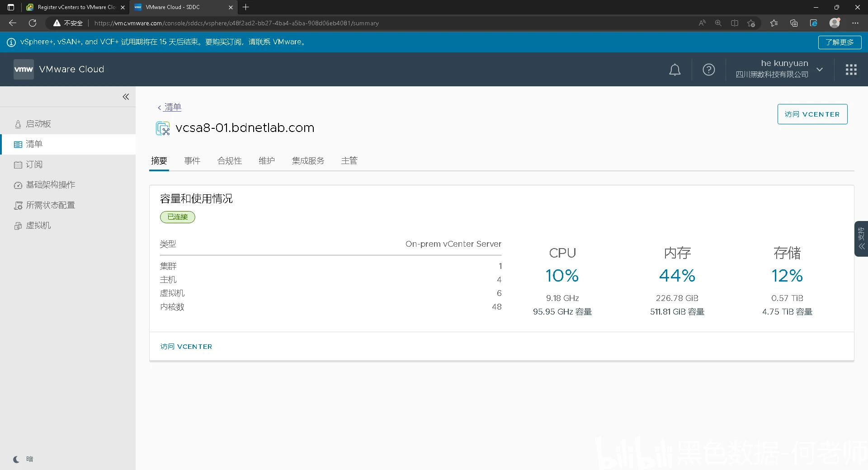Close the Register vCenters browser tab
This screenshot has width=868, height=470.
(123, 7)
